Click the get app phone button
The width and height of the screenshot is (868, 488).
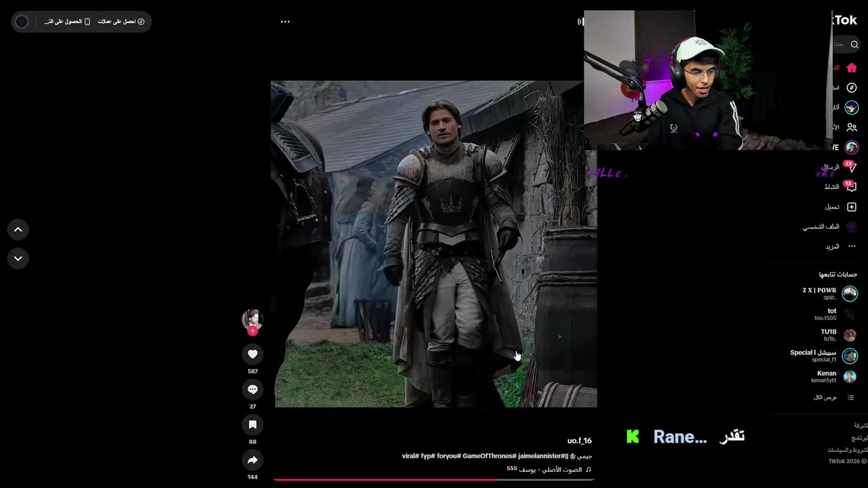click(67, 22)
